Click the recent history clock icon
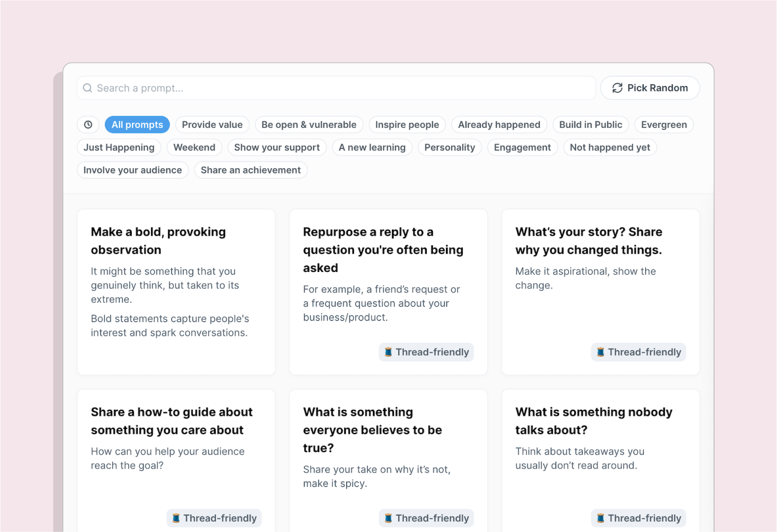Screen dimensions: 777x532 (88, 124)
